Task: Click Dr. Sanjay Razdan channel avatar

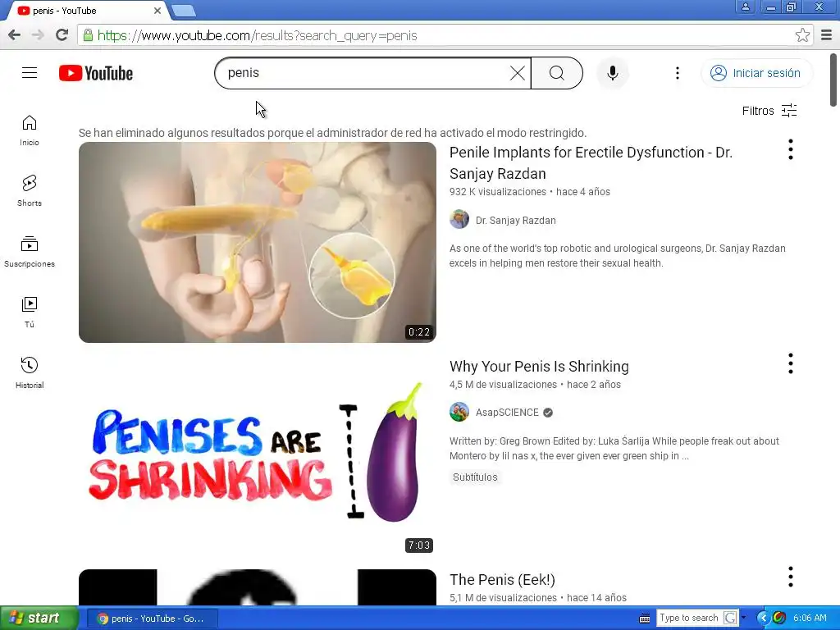Action: [459, 220]
